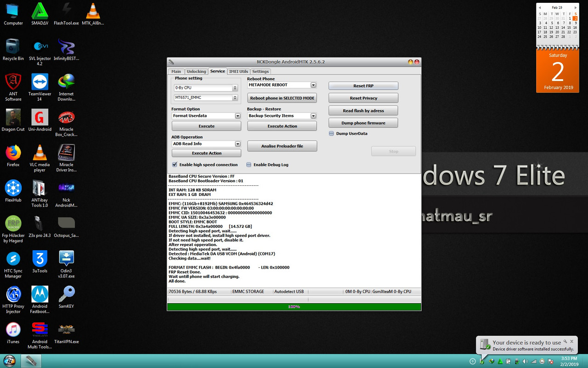The image size is (588, 368).
Task: Click the orange Saturday 2 date gadget
Action: [x=558, y=71]
